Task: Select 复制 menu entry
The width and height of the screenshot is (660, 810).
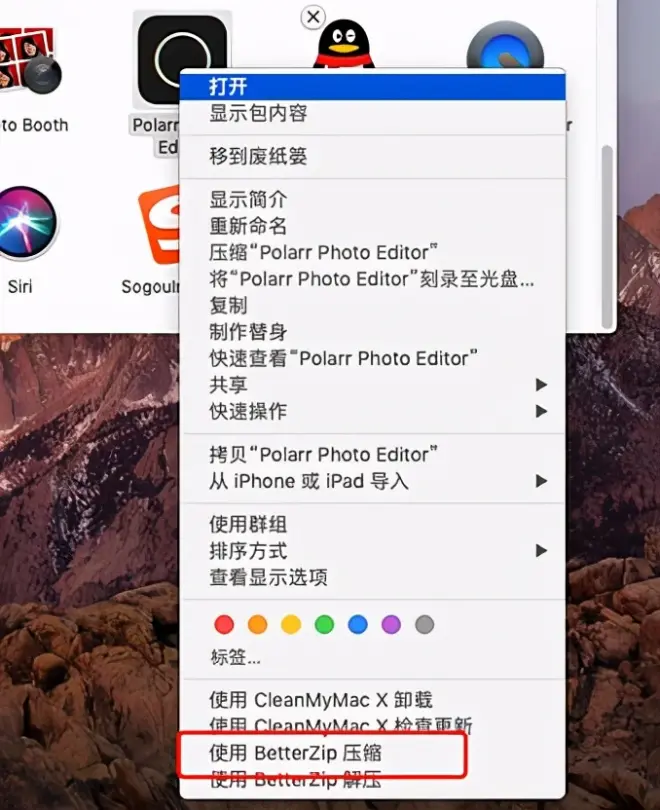Action: click(x=372, y=305)
